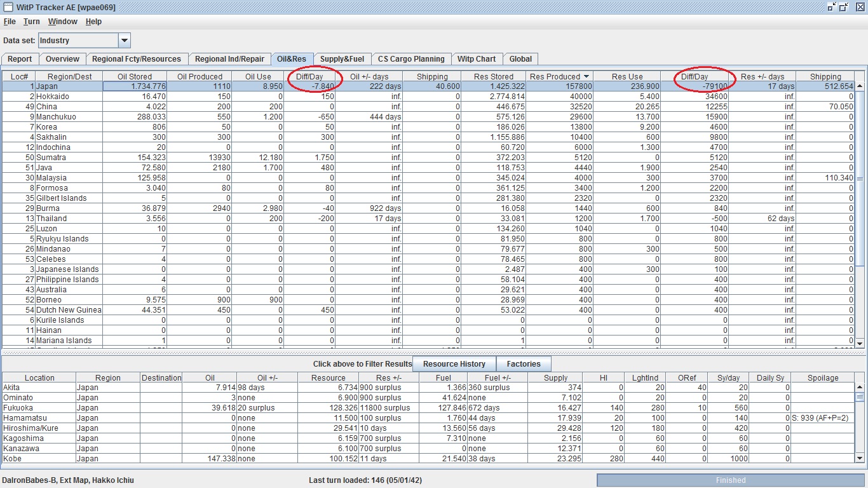Switch to the CS Cargo Planning tab
The height and width of the screenshot is (488, 868).
411,59
